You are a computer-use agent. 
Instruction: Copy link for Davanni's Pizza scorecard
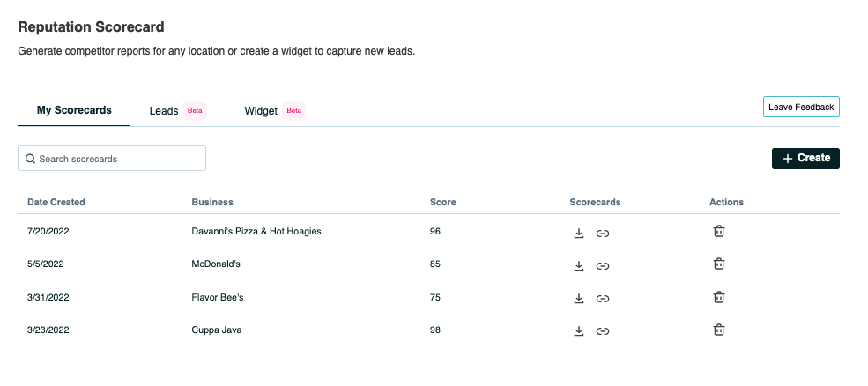pos(603,233)
